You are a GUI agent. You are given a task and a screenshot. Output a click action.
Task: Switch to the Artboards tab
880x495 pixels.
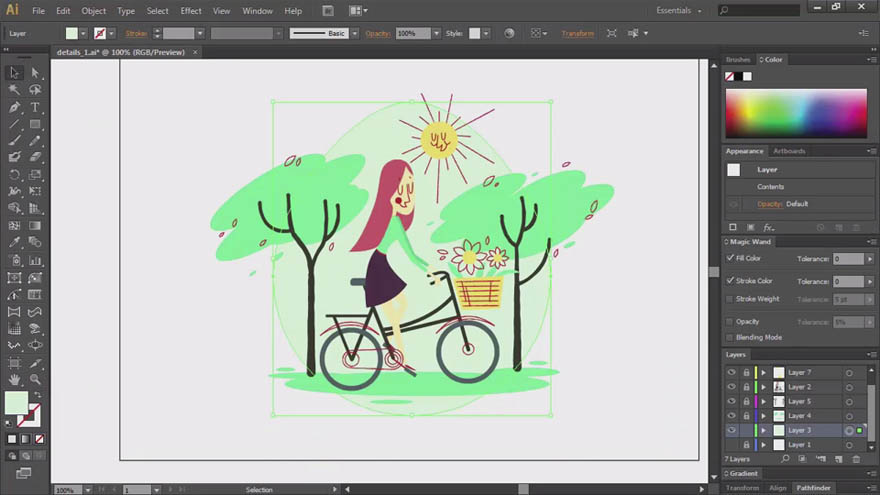coord(789,151)
